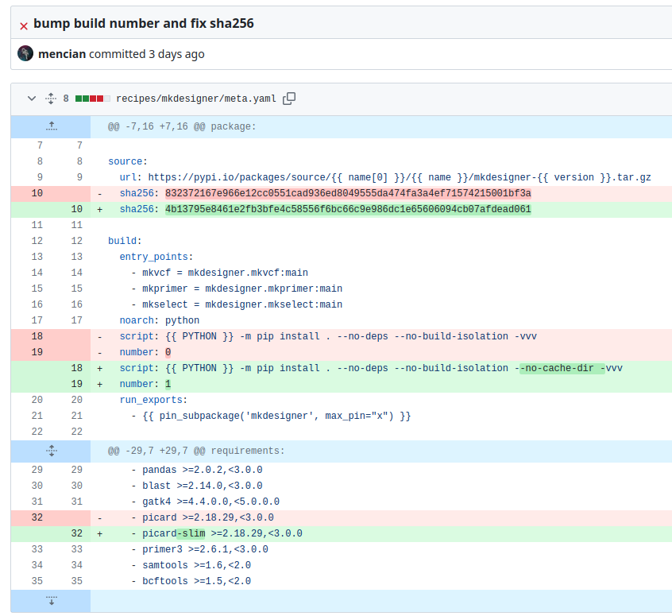
Task: Expand lines downward at diff bottom
Action: (51, 601)
